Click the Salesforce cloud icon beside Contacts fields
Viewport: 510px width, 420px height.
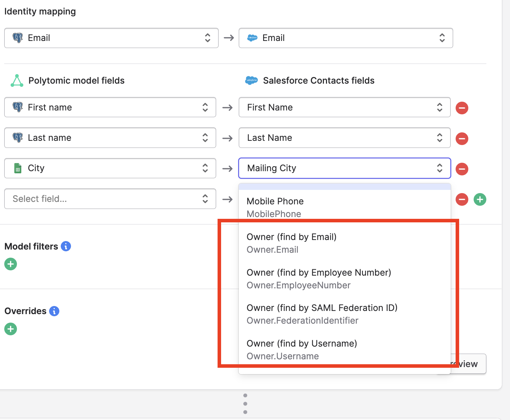pos(251,80)
